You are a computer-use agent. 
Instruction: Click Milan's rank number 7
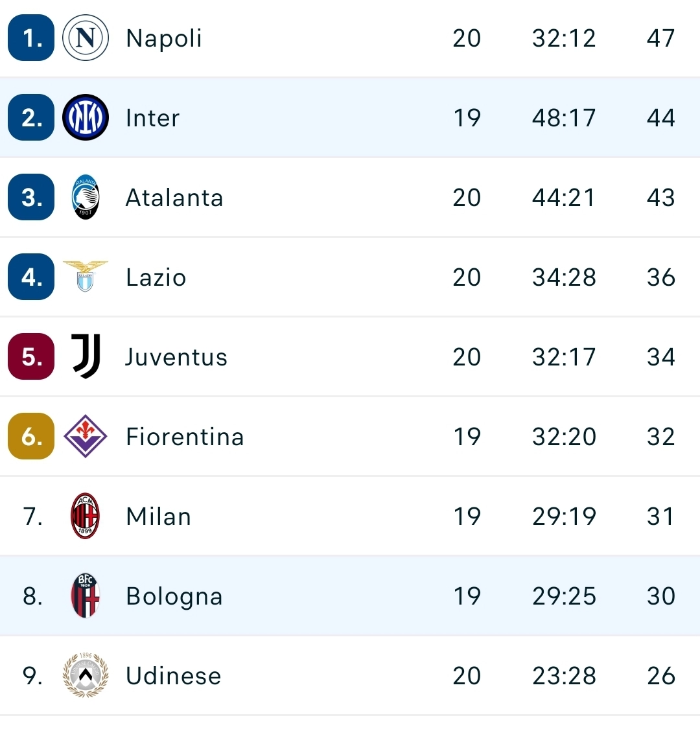click(32, 516)
